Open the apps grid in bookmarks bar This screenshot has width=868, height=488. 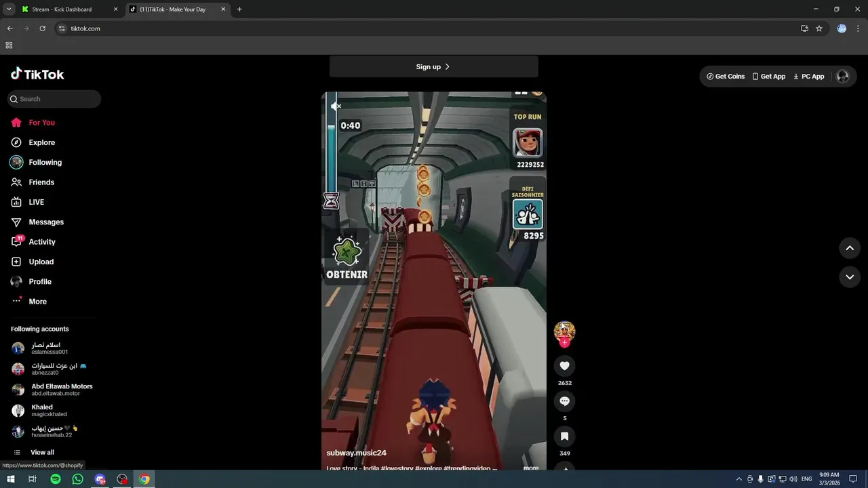coord(9,45)
